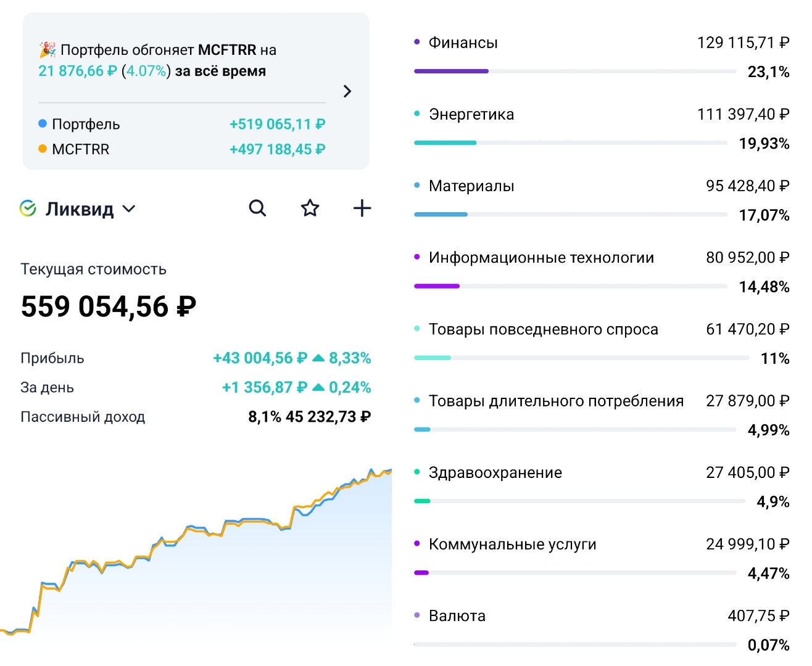
Task: Click the orange dot next to MCFTRR
Action: point(41,149)
